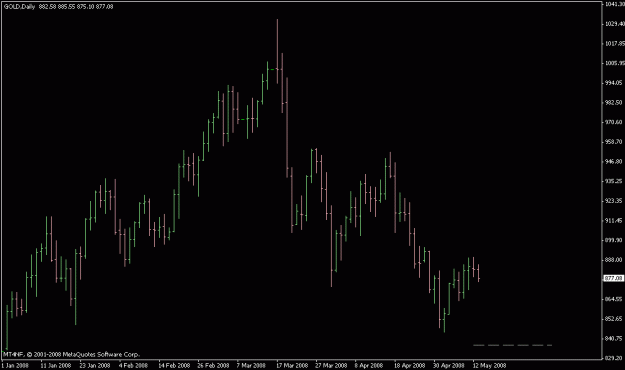Pick the 7 Mar 2008 date on axis
Viewport: 625px width, 370px height.
251,365
